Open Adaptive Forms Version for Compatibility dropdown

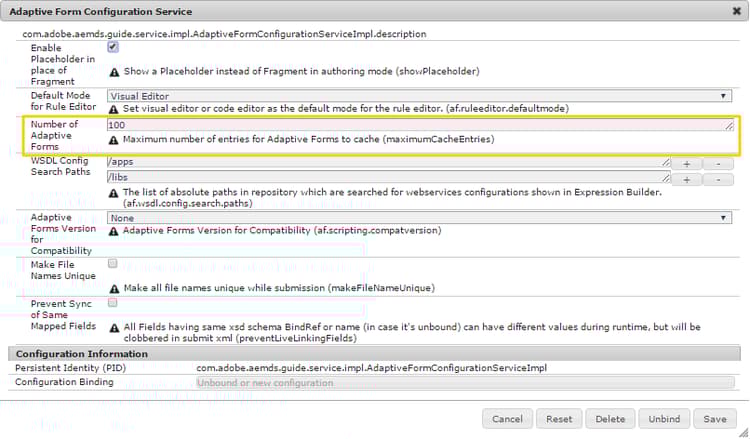pos(419,218)
